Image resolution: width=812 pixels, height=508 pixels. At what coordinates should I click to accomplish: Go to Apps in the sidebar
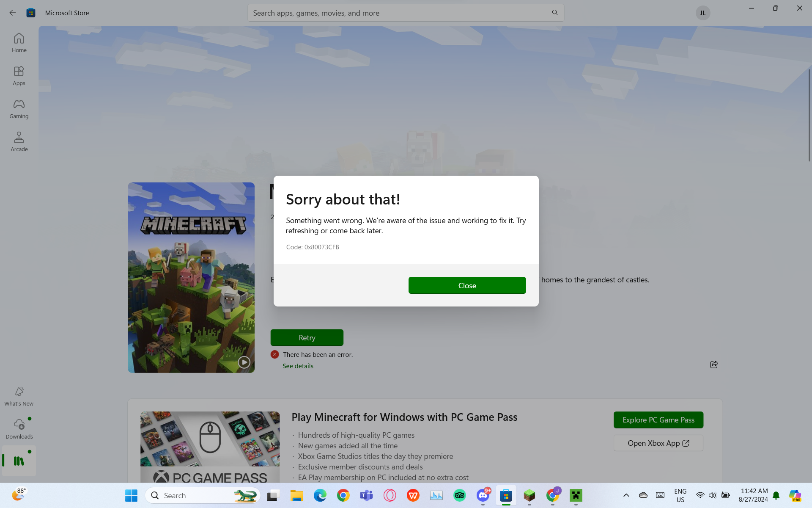(19, 76)
